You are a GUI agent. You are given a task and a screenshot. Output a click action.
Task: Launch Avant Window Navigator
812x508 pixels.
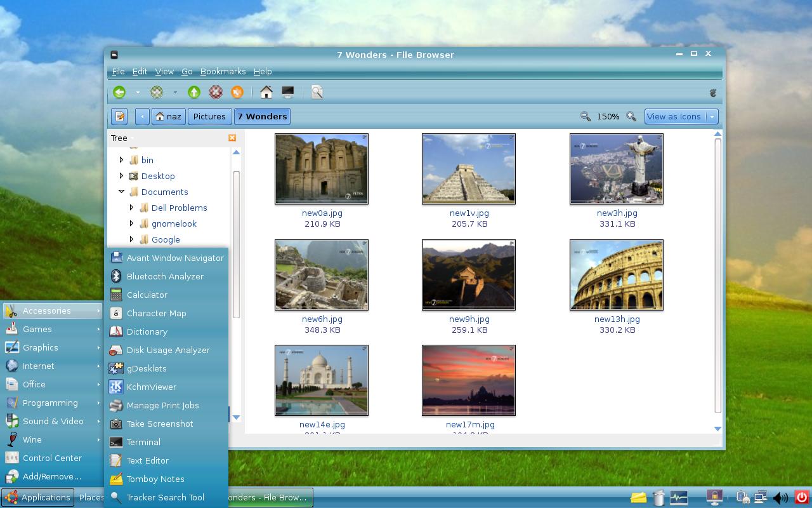(x=166, y=258)
